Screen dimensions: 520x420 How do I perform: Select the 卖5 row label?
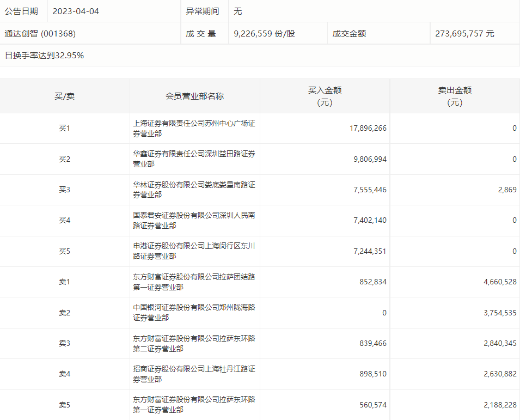pos(65,405)
